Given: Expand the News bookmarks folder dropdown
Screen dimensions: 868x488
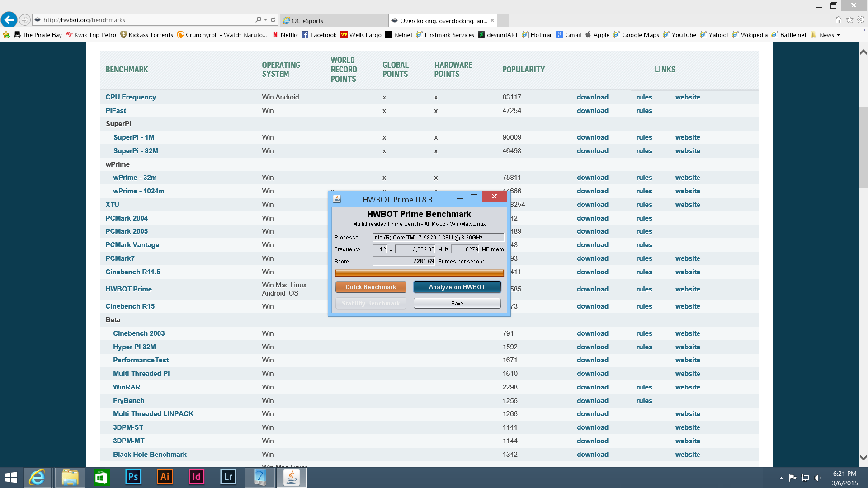Looking at the screenshot, I should coord(838,35).
